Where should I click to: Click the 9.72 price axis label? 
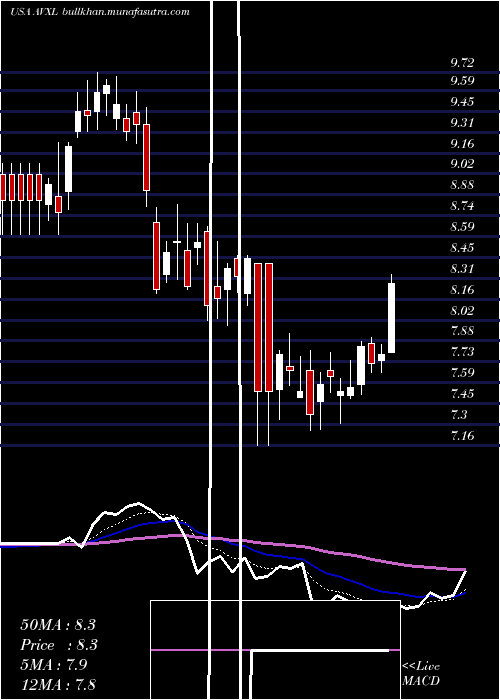[x=462, y=62]
